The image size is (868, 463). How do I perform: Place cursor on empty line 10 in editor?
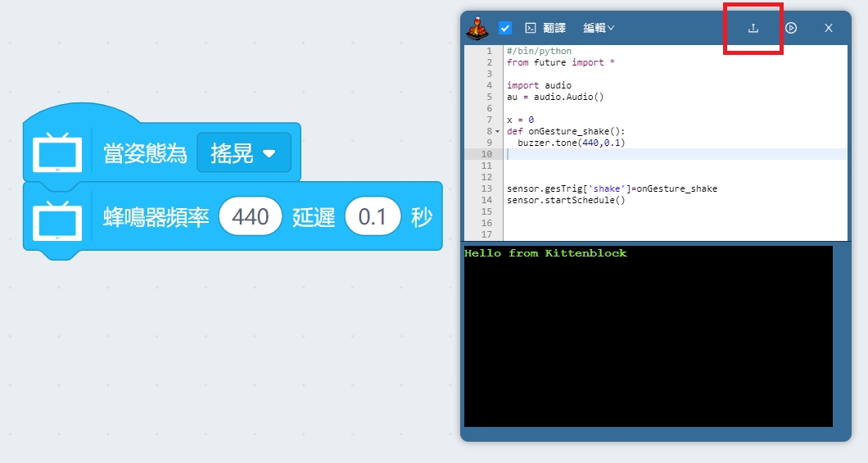tap(655, 154)
